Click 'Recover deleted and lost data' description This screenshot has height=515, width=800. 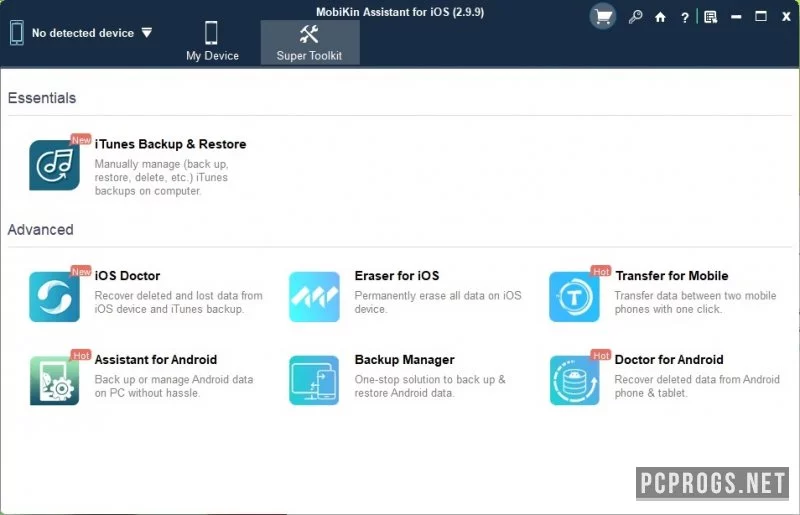tap(179, 302)
